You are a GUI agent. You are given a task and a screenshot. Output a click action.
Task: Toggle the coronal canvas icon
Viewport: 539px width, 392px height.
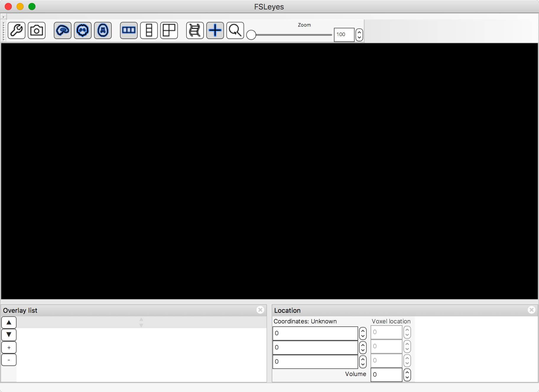(82, 30)
